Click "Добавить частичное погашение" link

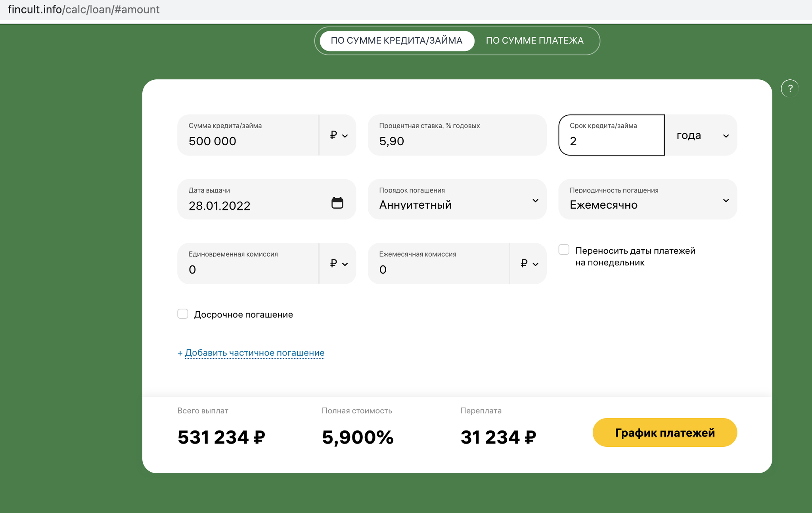coord(255,353)
